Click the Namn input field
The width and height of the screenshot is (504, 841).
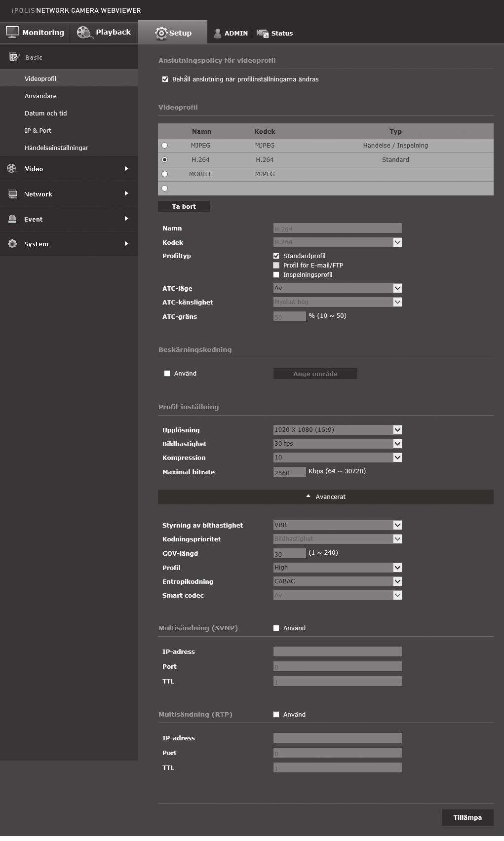click(338, 228)
